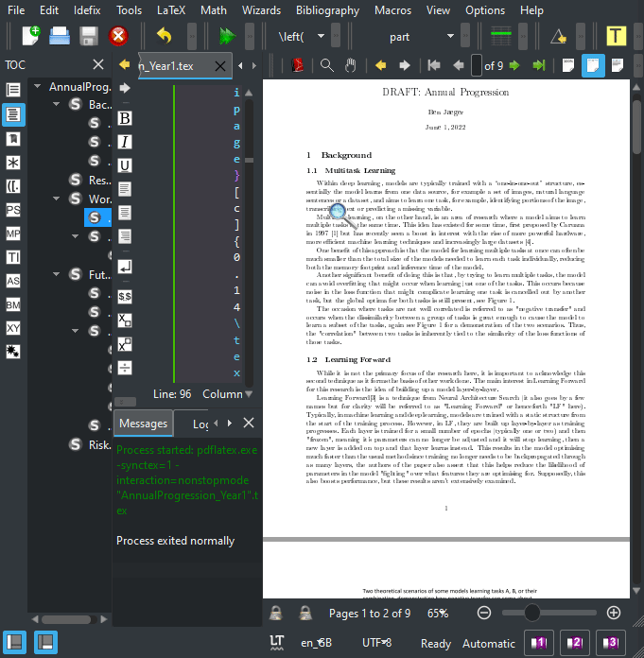The height and width of the screenshot is (658, 644).
Task: Open the UTF-8 encoding dropdown in status bar
Action: coord(376,643)
